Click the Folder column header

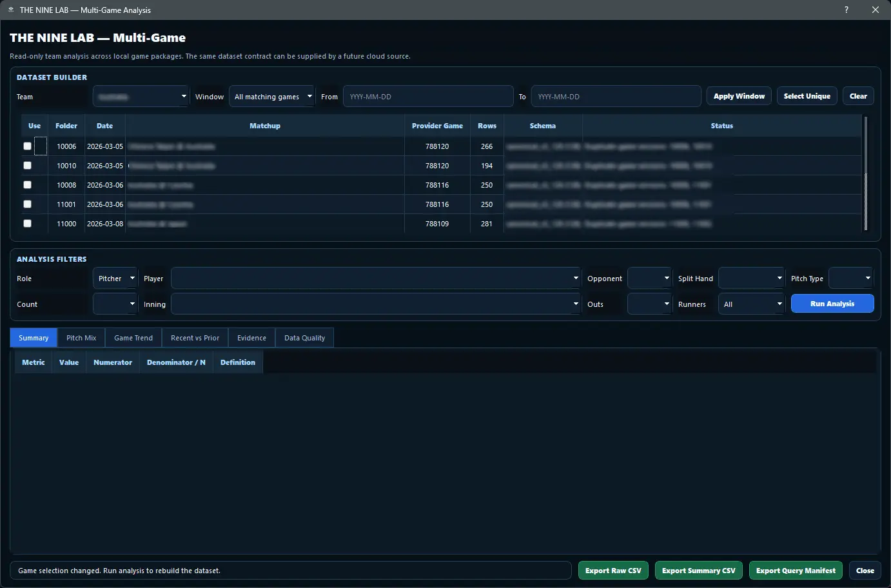click(66, 126)
